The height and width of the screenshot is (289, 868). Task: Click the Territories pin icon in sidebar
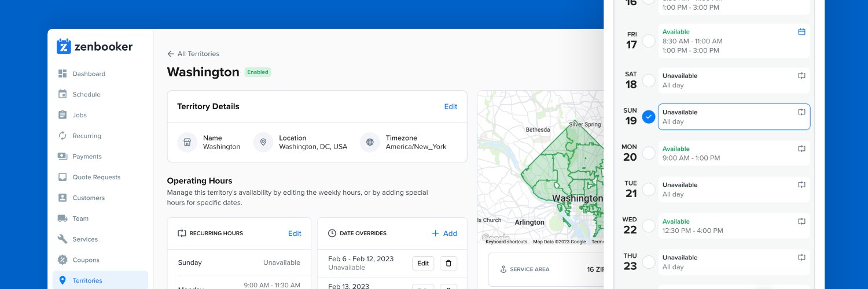62,280
